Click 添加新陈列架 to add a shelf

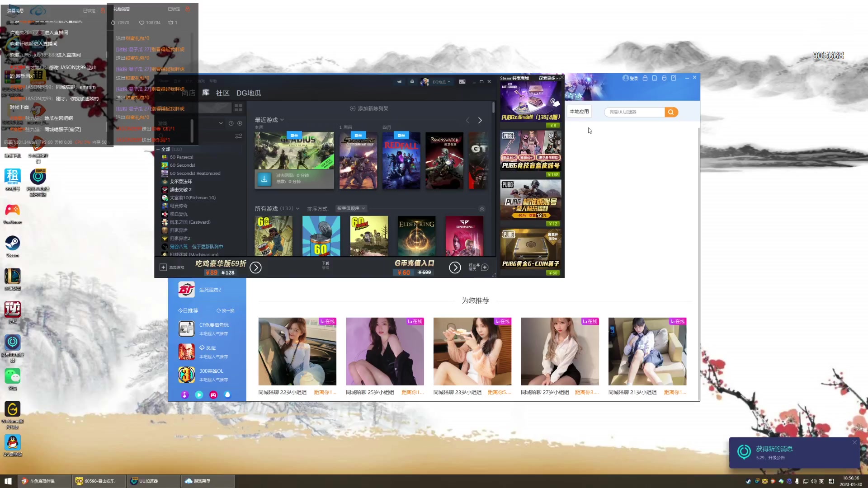(x=369, y=108)
